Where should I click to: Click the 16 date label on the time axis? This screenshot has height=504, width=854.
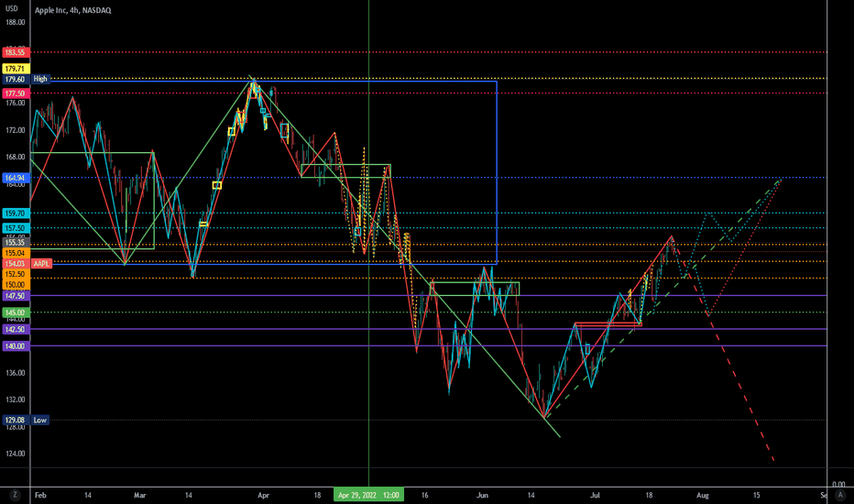pyautogui.click(x=425, y=495)
